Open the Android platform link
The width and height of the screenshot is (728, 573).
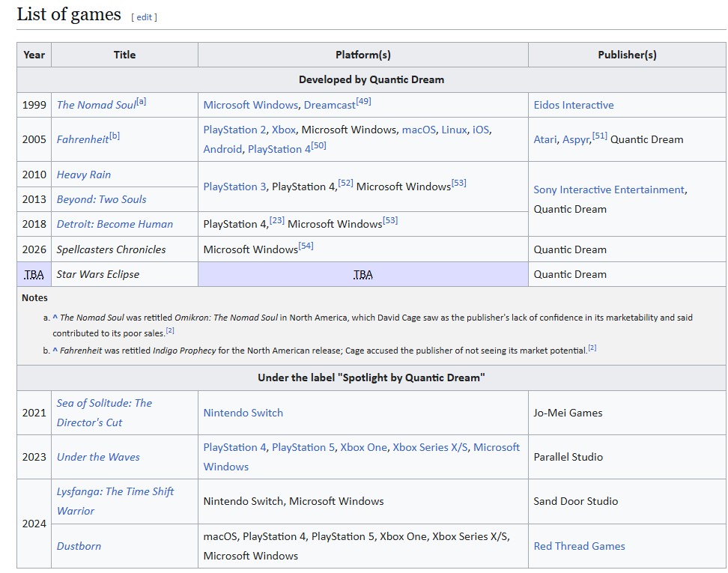click(x=223, y=149)
